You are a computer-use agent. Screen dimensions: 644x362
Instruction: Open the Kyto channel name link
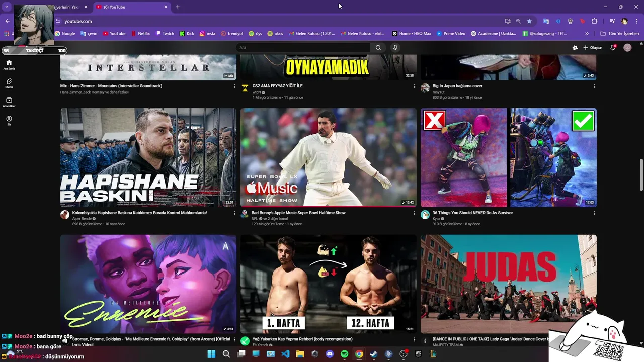pos(437,219)
